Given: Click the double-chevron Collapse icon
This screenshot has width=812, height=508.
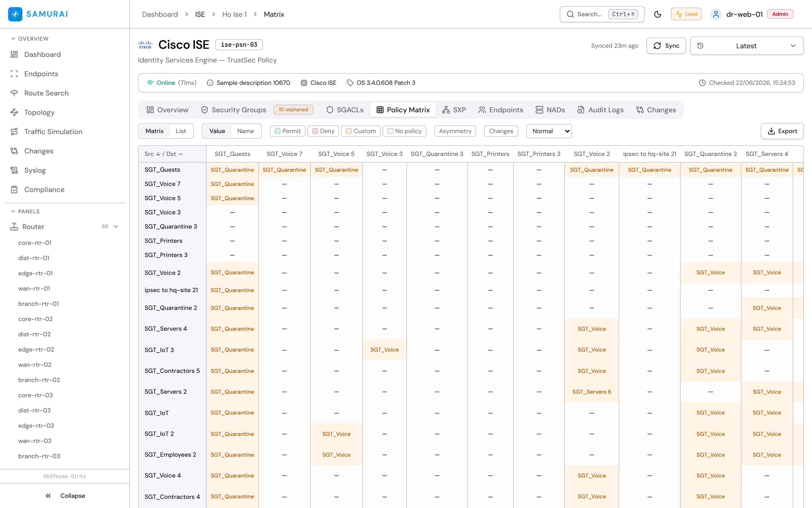Looking at the screenshot, I should [x=48, y=496].
